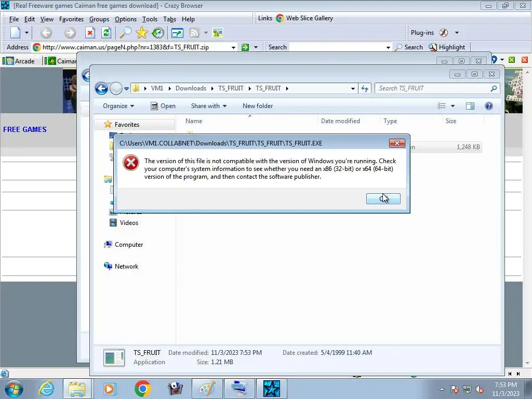Click the Change your view icon in Explorer
This screenshot has width=532, height=399.
click(x=442, y=106)
